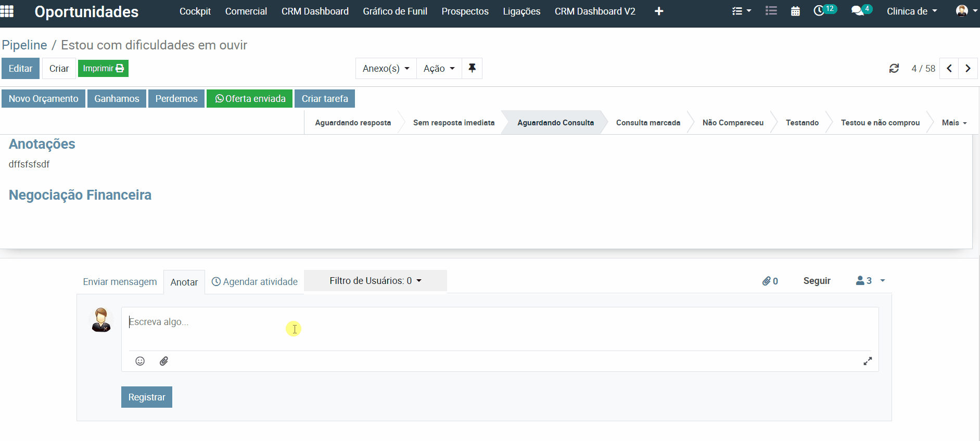Add new menu shortcut with plus icon
The height and width of the screenshot is (441, 980).
(x=659, y=11)
